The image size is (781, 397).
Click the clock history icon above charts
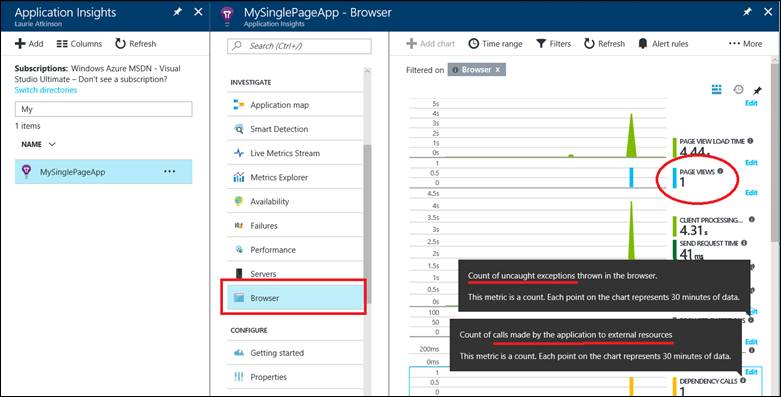pos(738,90)
